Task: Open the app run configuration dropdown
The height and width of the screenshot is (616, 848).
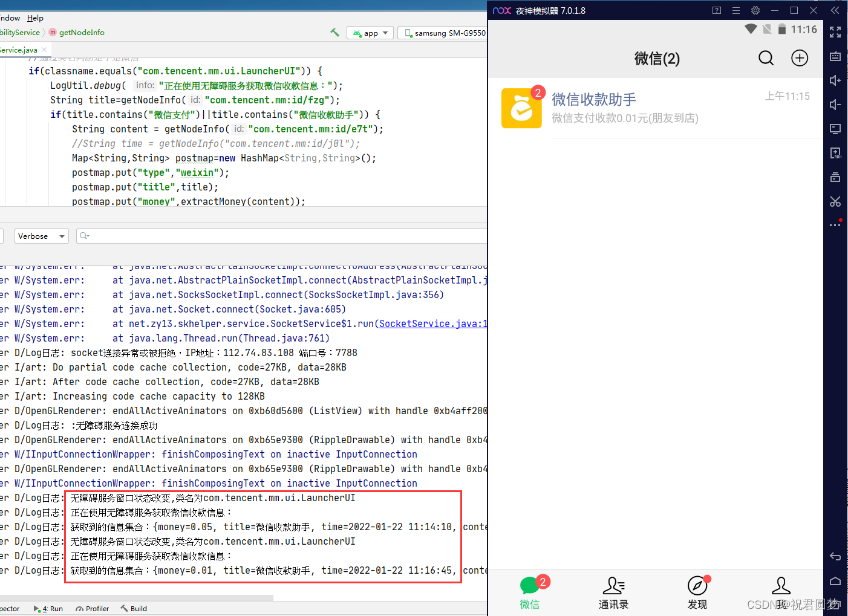Action: [x=370, y=33]
